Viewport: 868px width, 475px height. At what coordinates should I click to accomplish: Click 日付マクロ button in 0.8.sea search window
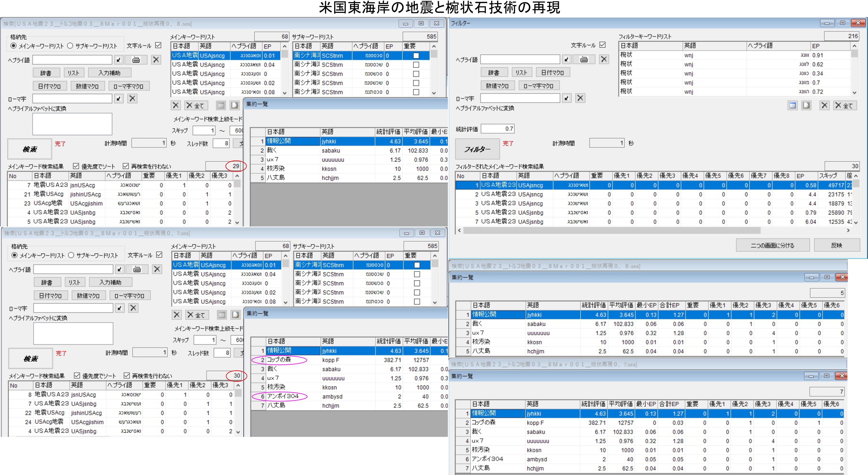coord(50,86)
